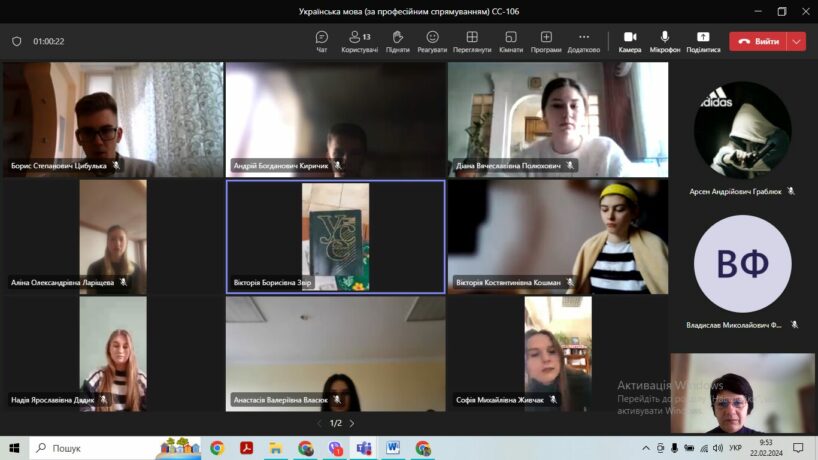Leave the meeting with Вийти button

click(758, 41)
